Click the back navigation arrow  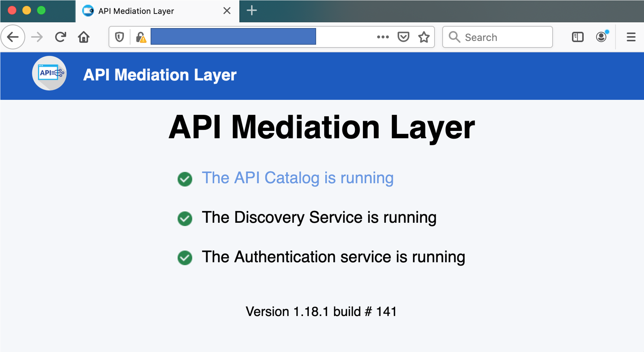coord(13,37)
